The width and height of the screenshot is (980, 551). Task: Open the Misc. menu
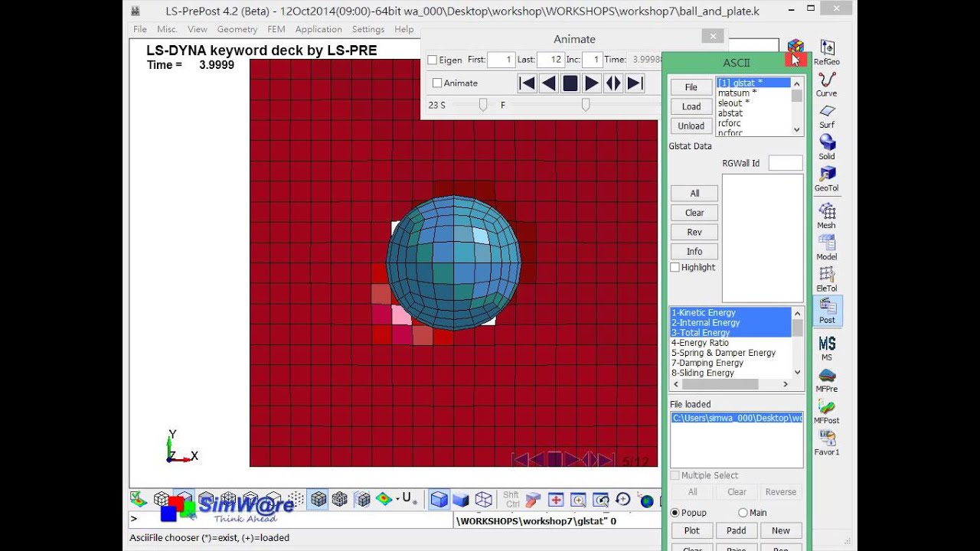pos(167,29)
